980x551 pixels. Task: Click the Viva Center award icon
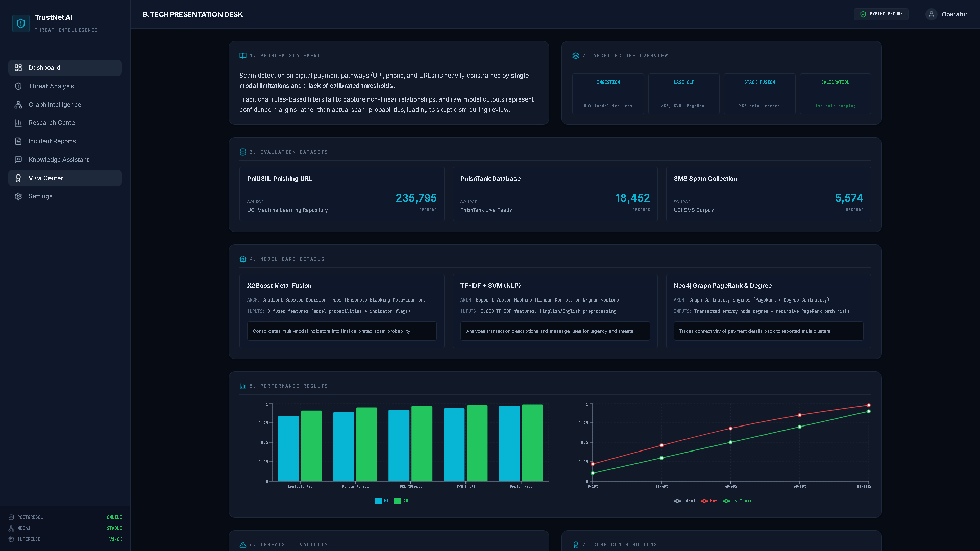click(x=18, y=178)
